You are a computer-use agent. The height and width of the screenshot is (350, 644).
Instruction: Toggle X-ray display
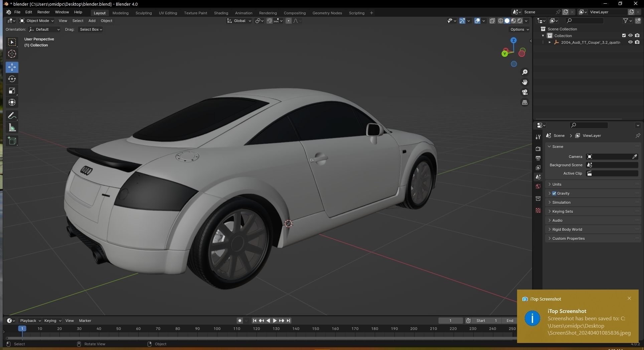coord(492,21)
